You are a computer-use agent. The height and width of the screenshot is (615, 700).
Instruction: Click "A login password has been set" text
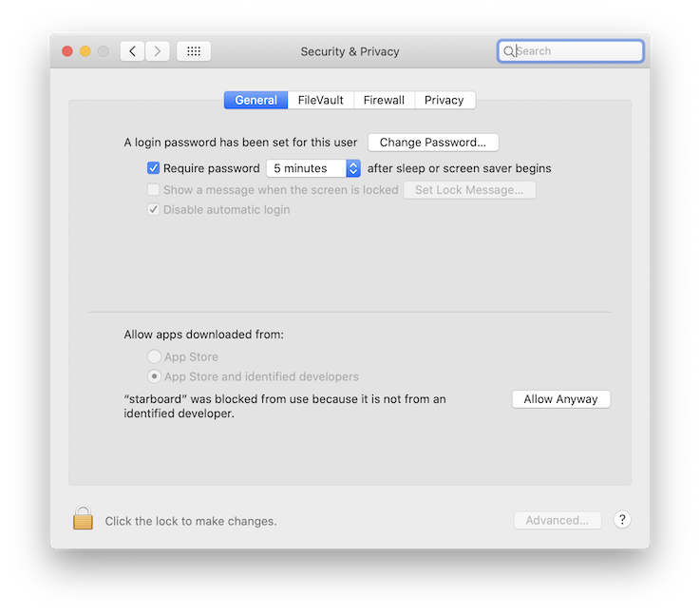click(x=240, y=143)
